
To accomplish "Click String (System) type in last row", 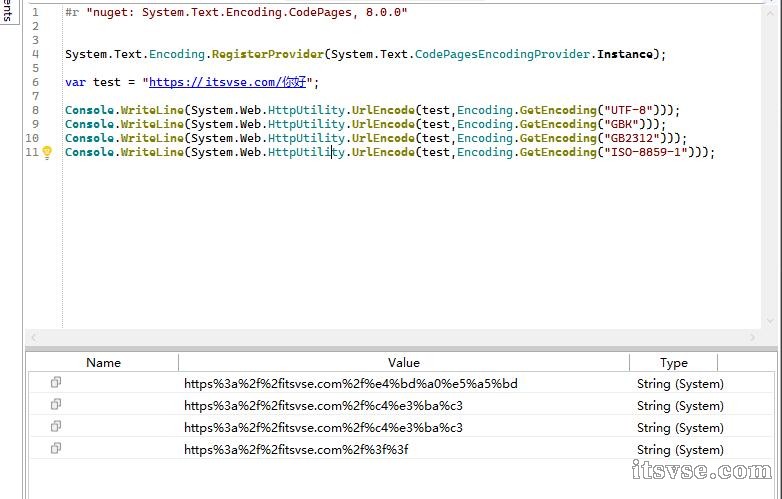I will (x=680, y=449).
